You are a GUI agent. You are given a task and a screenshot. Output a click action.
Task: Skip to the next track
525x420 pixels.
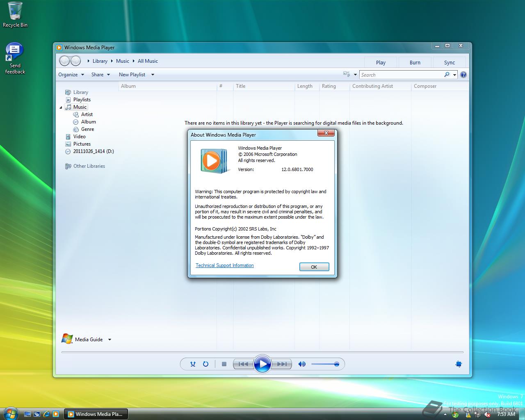tap(282, 364)
